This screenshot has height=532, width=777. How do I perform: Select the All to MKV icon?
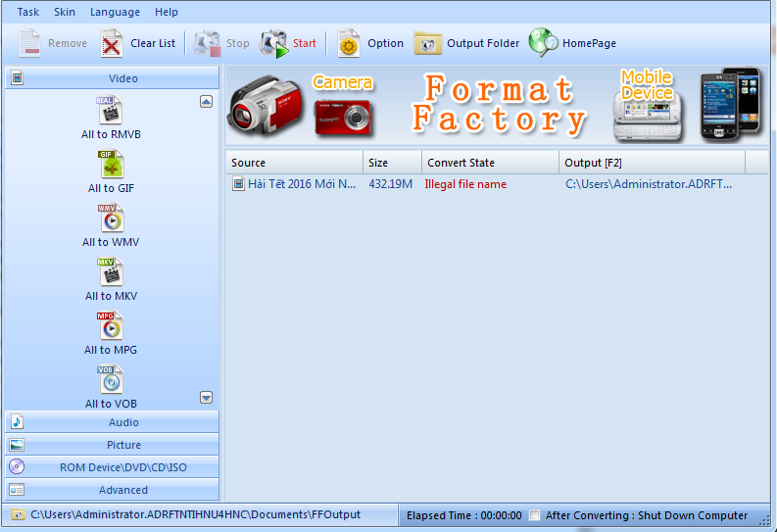(x=110, y=271)
